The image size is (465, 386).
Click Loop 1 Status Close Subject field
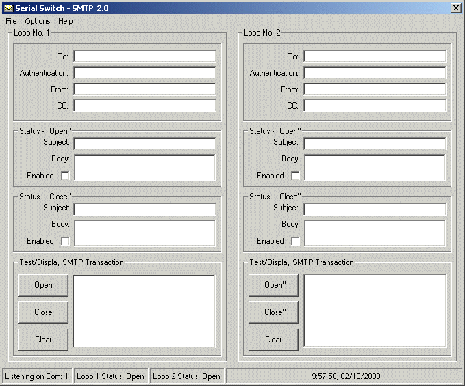click(145, 209)
